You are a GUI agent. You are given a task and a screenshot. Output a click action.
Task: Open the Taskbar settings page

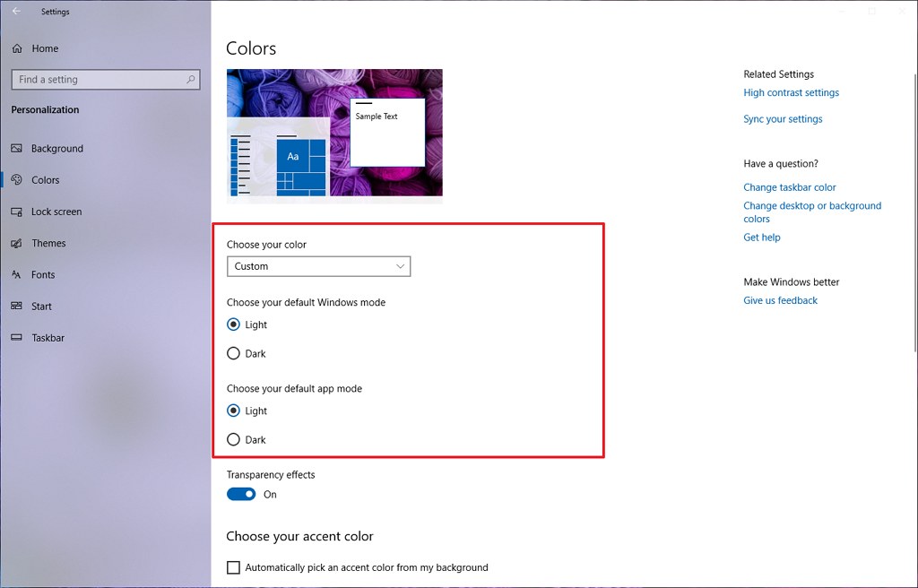tap(48, 337)
